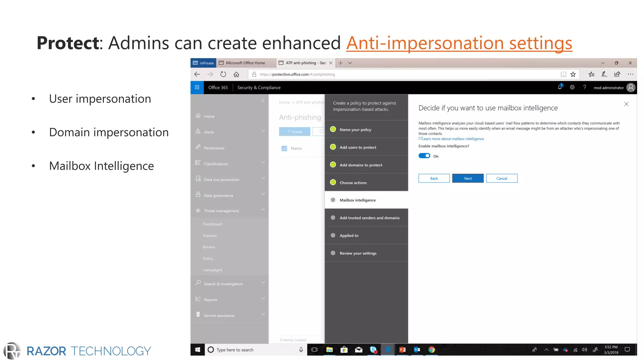The height and width of the screenshot is (362, 644).
Task: Expand the Reports navigation section
Action: (263, 298)
